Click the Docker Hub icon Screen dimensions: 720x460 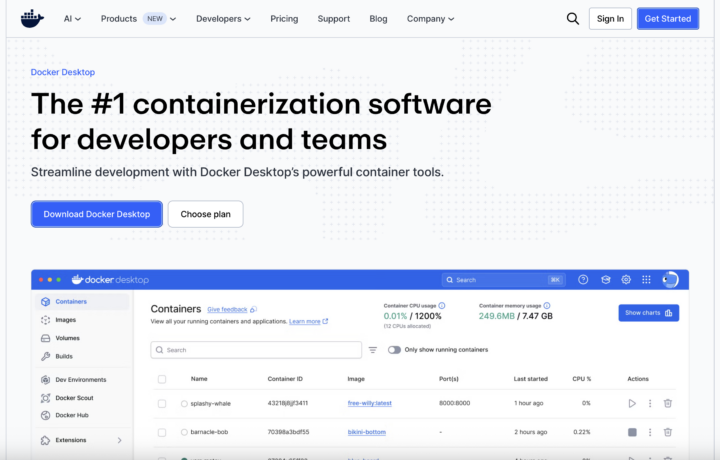pos(45,415)
